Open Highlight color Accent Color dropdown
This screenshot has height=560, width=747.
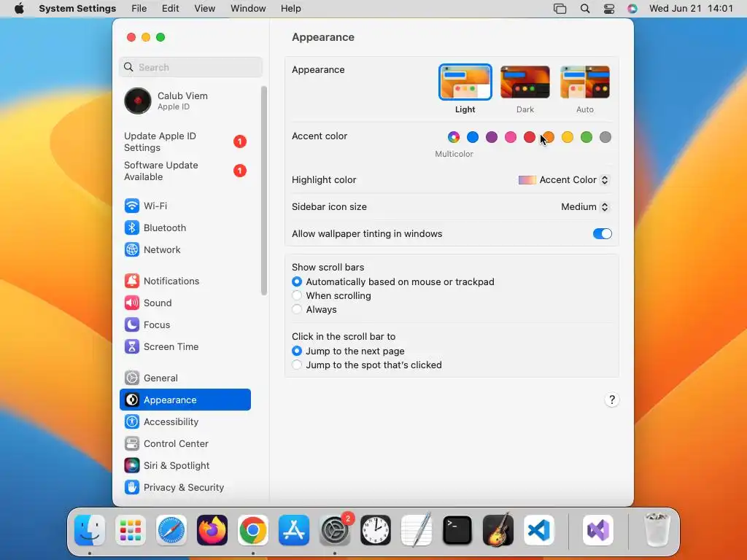coord(564,180)
